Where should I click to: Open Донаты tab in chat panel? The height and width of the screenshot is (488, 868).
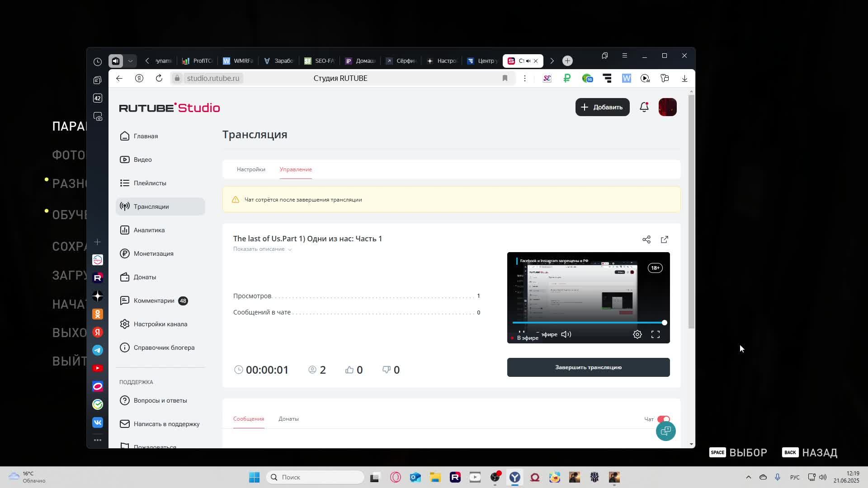288,419
